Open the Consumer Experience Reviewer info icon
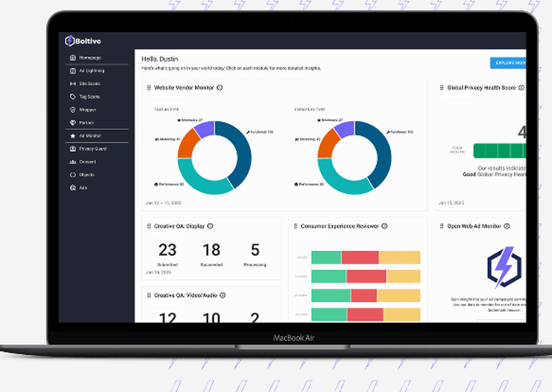Viewport: 552px width, 392px height. click(385, 226)
